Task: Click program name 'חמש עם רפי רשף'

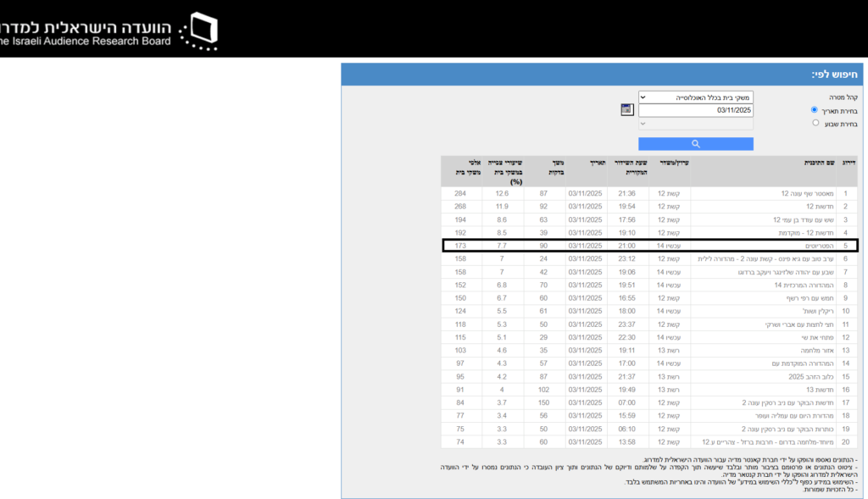Action: pyautogui.click(x=810, y=298)
